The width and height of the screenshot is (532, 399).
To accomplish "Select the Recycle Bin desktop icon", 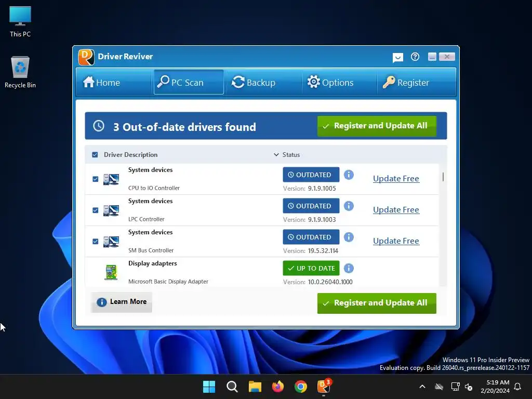I will point(20,72).
